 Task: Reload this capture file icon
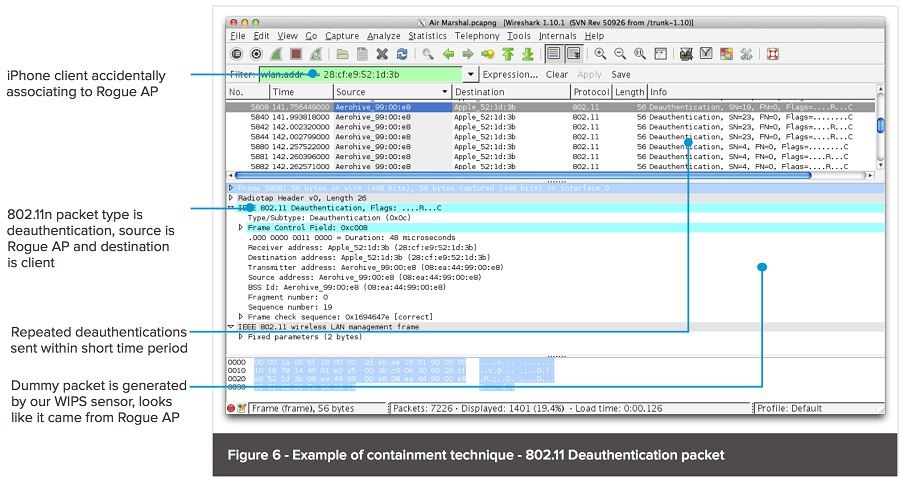click(402, 54)
